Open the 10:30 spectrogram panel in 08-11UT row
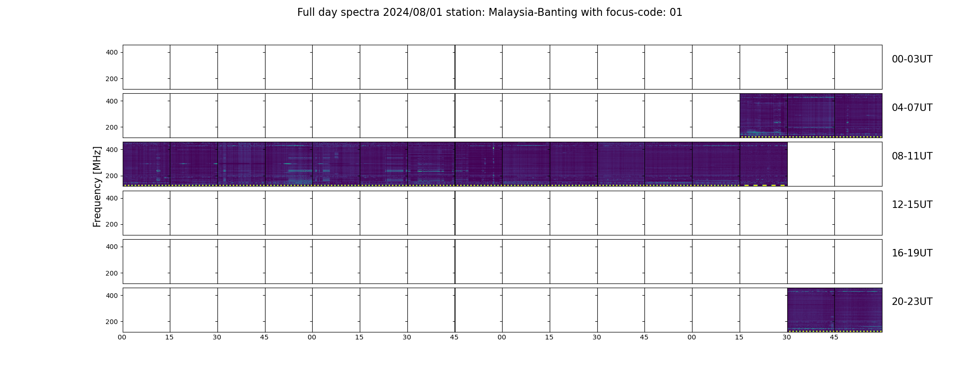980x373 pixels. (x=621, y=164)
